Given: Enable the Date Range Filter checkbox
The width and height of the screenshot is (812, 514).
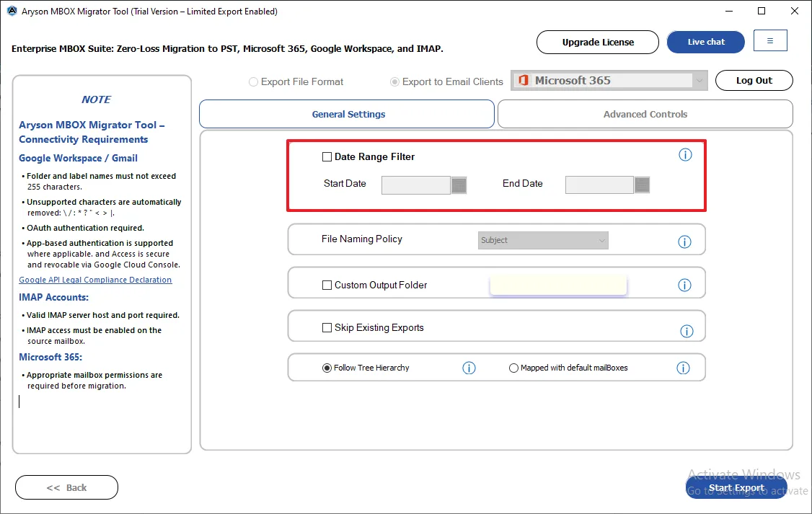Looking at the screenshot, I should pyautogui.click(x=327, y=157).
